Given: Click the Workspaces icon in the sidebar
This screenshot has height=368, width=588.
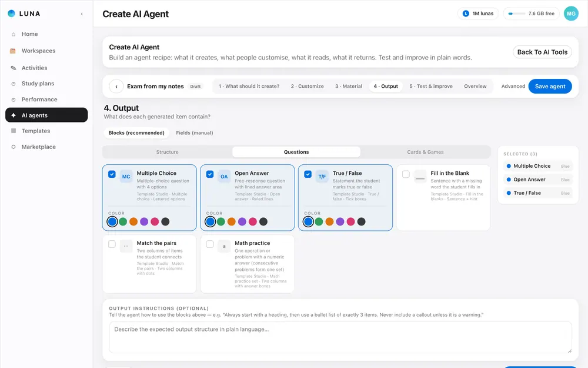Looking at the screenshot, I should [13, 51].
